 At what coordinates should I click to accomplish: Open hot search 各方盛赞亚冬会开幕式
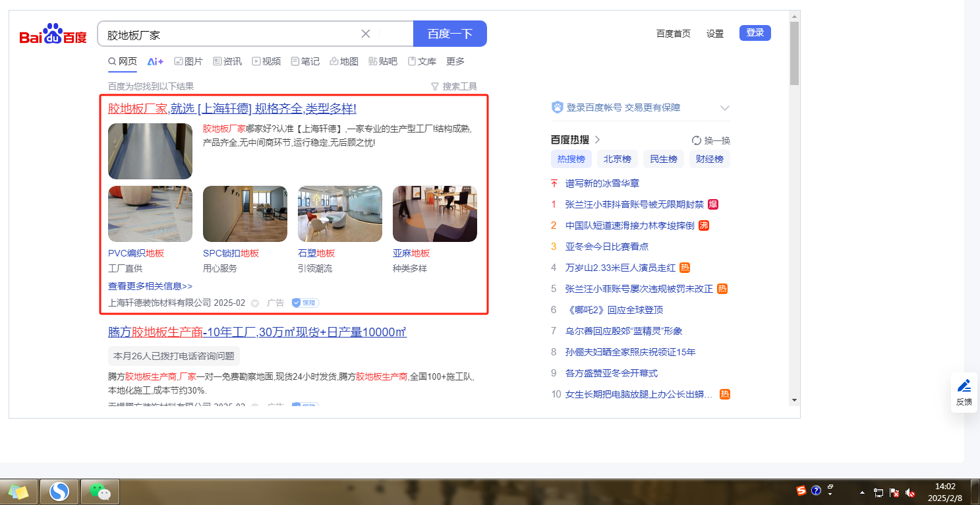[x=612, y=373]
